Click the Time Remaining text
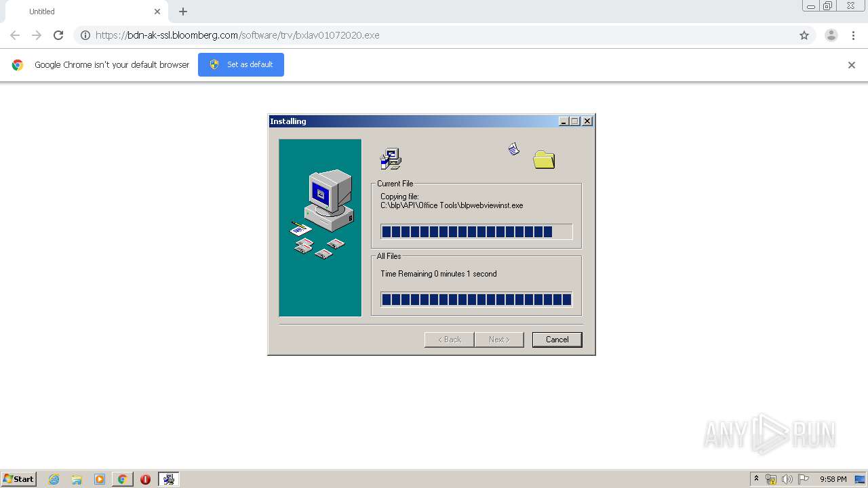 coord(439,274)
